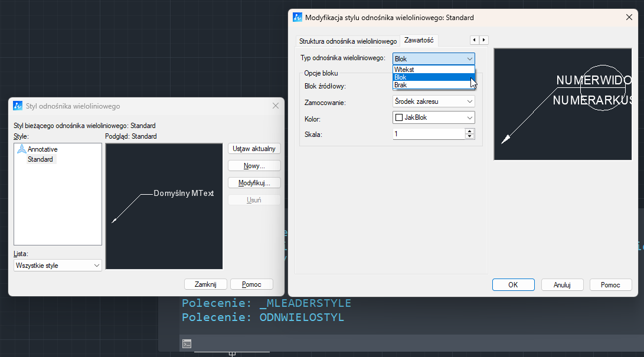Image resolution: width=644 pixels, height=357 pixels.
Task: Close the Modyfikacja stylu dialog window
Action: tap(629, 18)
